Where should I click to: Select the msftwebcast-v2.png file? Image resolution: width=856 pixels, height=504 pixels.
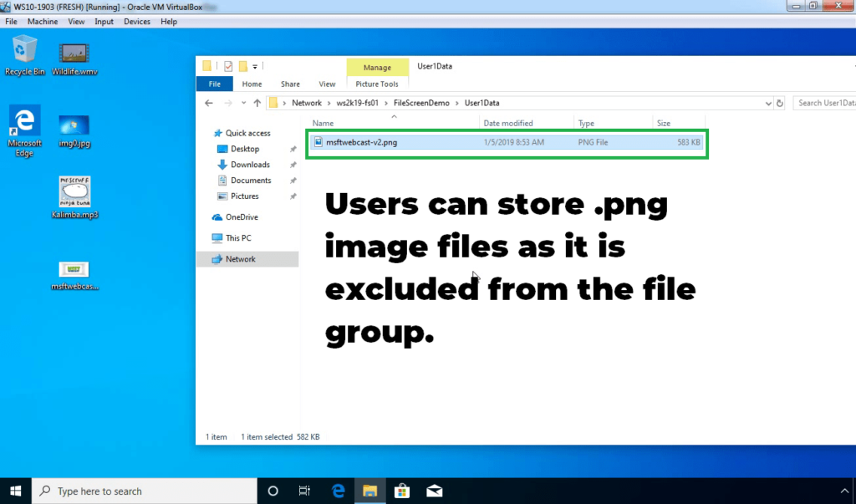(x=506, y=143)
